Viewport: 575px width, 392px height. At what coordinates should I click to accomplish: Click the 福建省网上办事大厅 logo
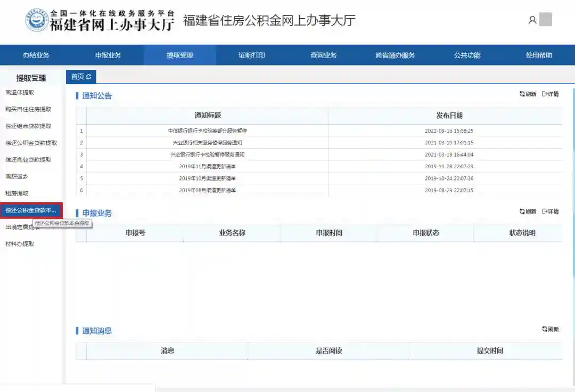pyautogui.click(x=100, y=20)
